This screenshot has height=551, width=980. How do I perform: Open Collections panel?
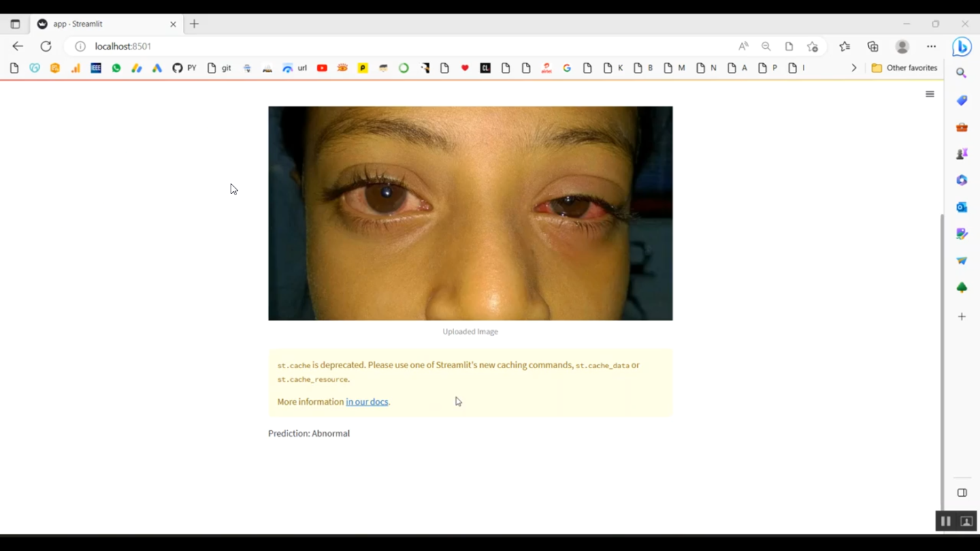pos(873,46)
